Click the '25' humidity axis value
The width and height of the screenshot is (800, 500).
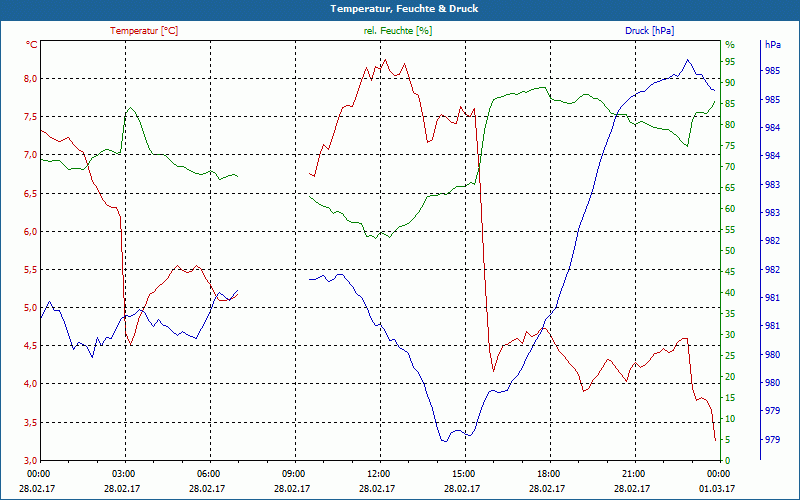pyautogui.click(x=730, y=356)
